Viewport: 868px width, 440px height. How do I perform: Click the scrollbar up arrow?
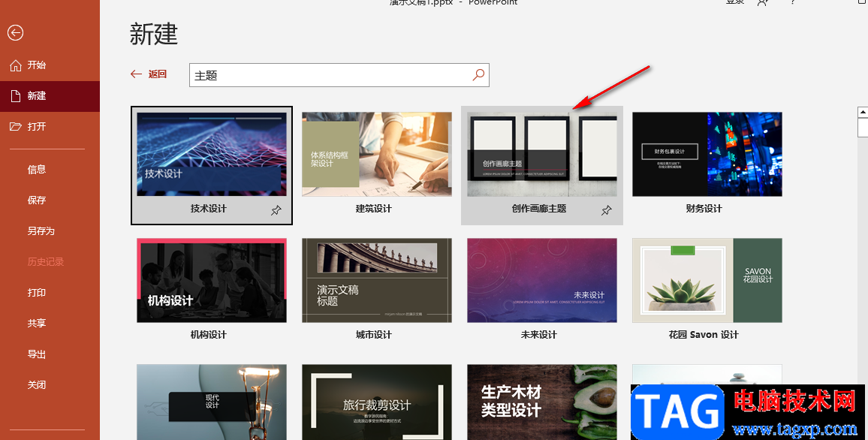[863, 113]
